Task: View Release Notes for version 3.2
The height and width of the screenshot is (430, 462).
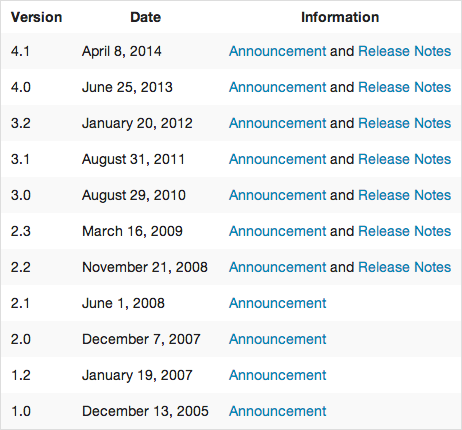Action: pos(404,123)
